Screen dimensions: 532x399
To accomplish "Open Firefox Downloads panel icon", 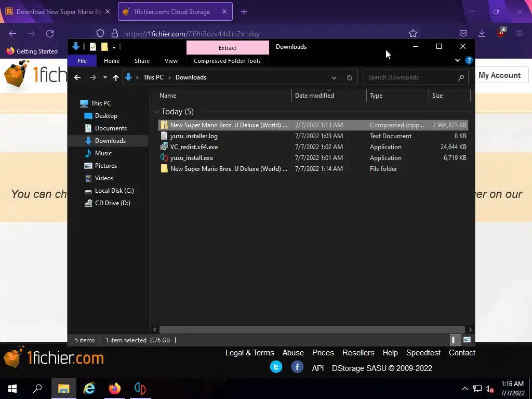I will click(x=482, y=33).
